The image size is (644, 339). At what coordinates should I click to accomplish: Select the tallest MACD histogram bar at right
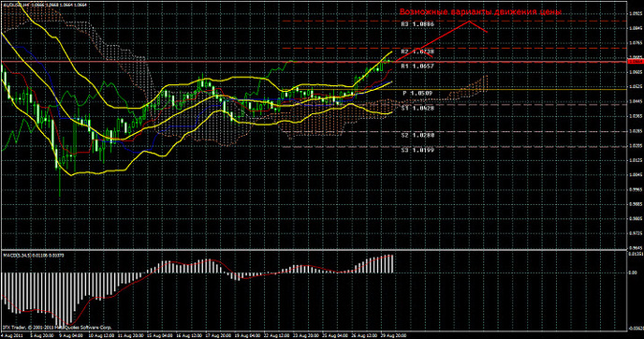coord(392,264)
